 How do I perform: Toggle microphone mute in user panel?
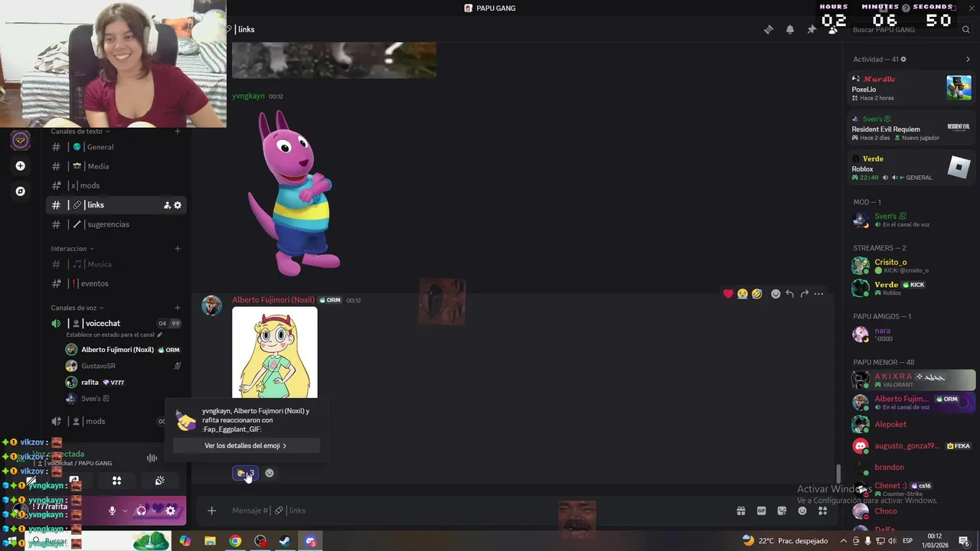112,510
